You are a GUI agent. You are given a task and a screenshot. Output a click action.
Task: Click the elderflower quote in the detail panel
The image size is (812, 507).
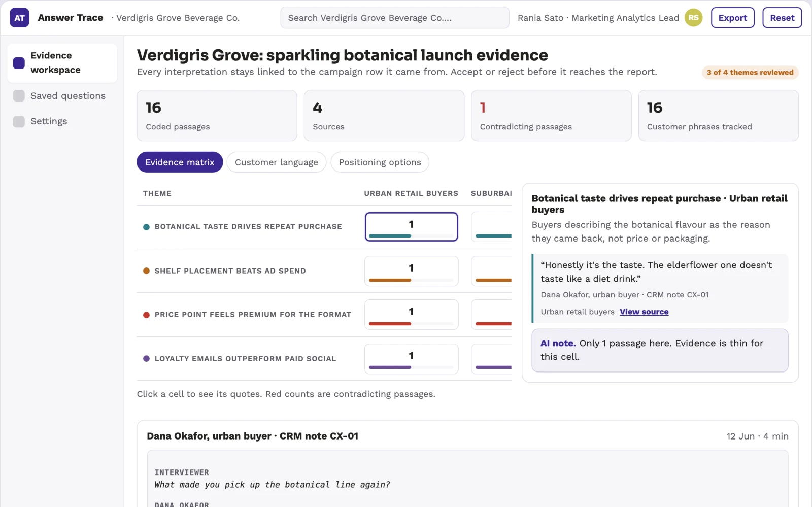pyautogui.click(x=656, y=272)
